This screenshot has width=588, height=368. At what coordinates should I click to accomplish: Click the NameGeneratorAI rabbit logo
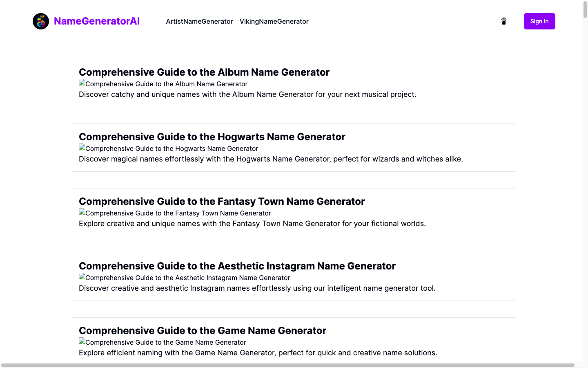pyautogui.click(x=41, y=21)
